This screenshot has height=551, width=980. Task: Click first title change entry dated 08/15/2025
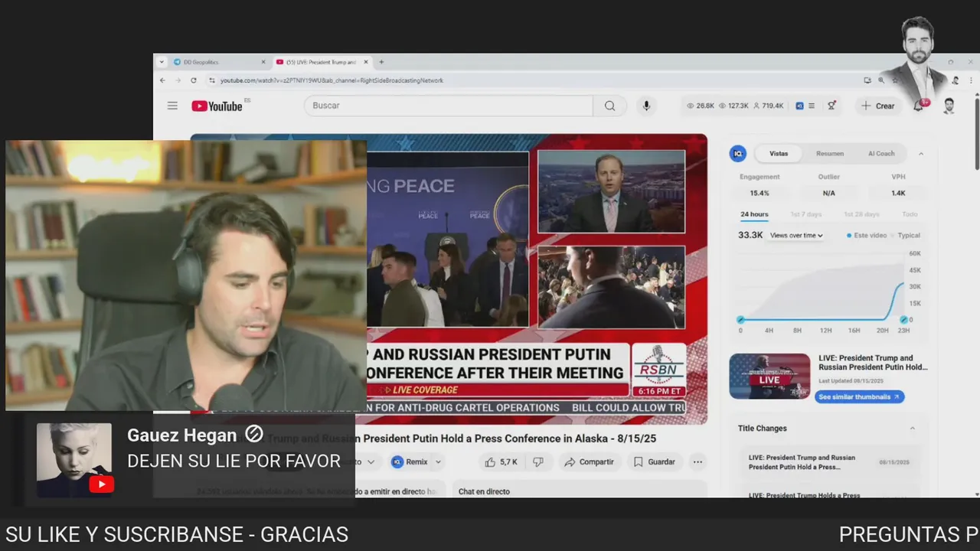pos(829,462)
